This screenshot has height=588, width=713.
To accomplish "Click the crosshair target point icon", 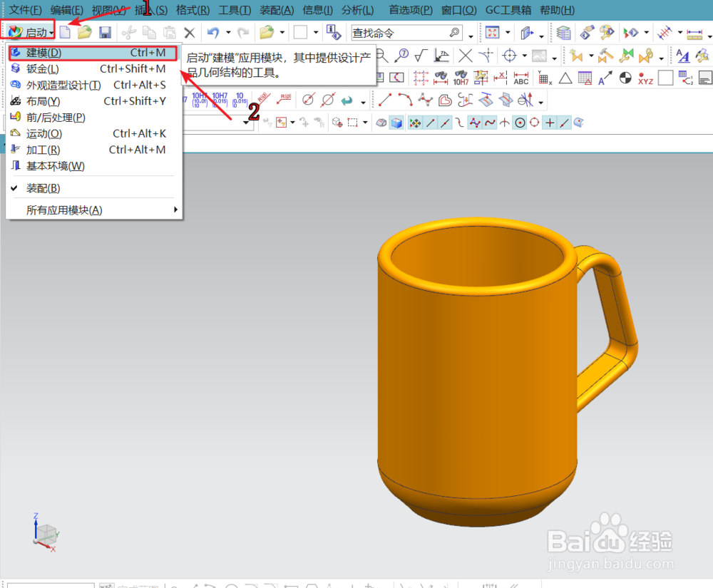I will coord(510,56).
